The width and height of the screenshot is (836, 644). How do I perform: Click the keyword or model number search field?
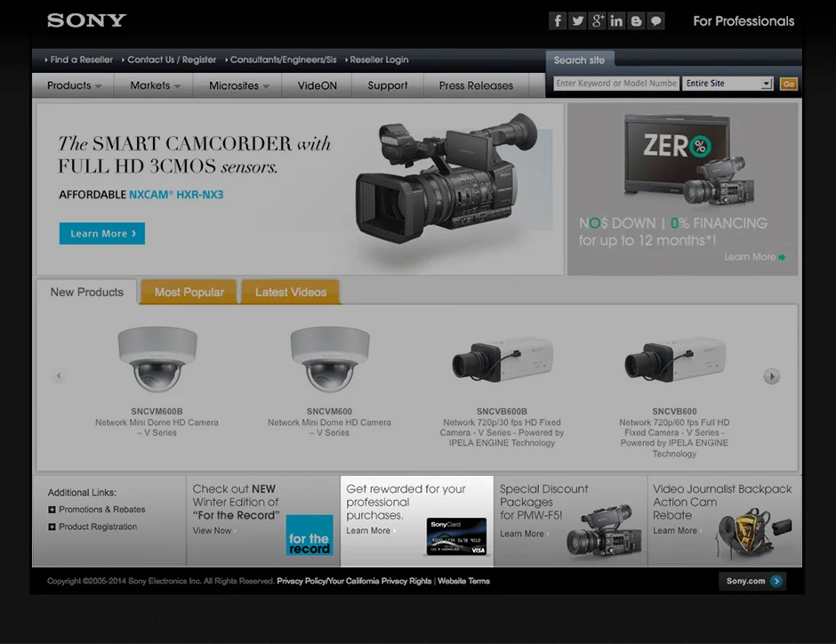pos(616,83)
